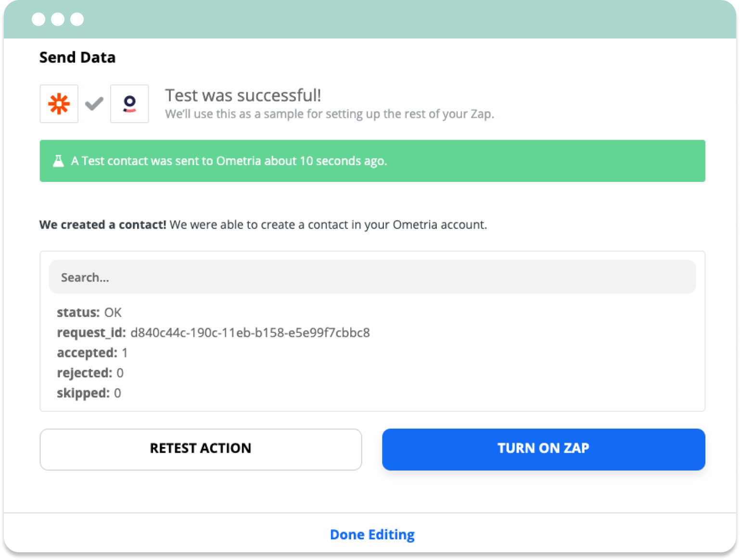Screen dimensions: 740x560
Task: Click the flask icon in the green banner
Action: click(x=58, y=161)
